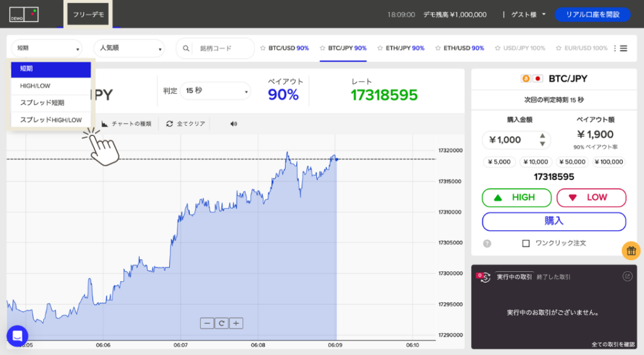Zoom in the chart with plus button
644x355 pixels.
[236, 324]
